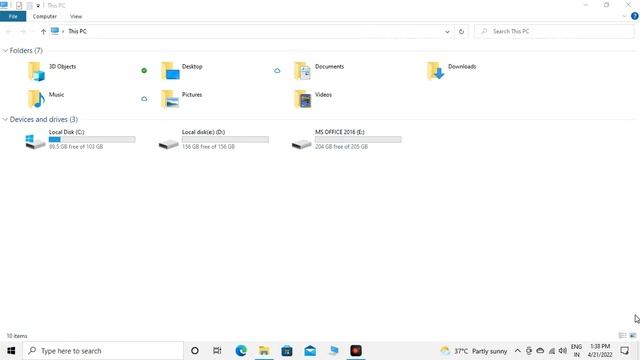Click the Back navigation arrow
This screenshot has height=360, width=640.
click(x=9, y=31)
